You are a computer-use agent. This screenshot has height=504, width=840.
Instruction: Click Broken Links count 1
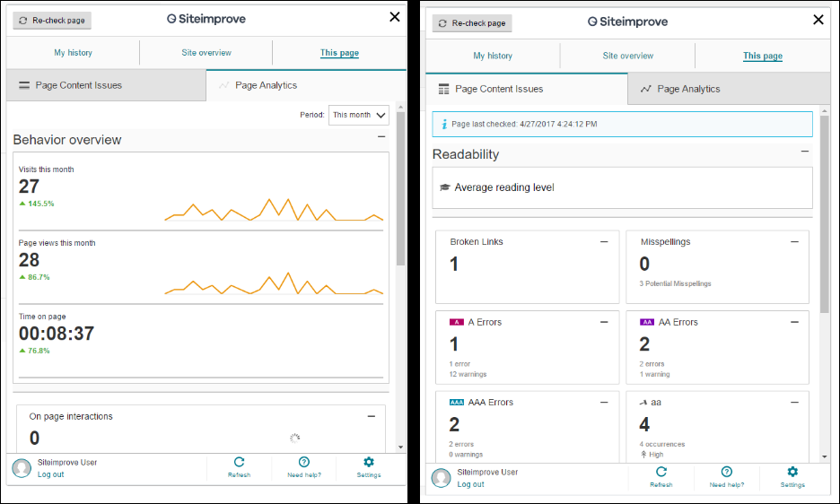click(x=454, y=264)
